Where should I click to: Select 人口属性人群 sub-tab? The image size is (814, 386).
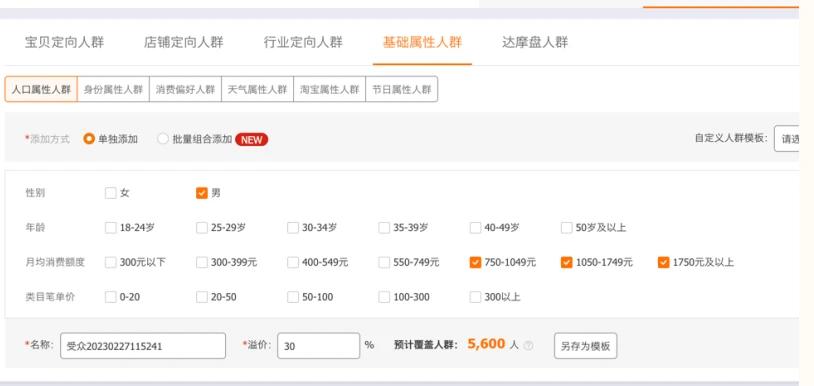click(x=41, y=89)
